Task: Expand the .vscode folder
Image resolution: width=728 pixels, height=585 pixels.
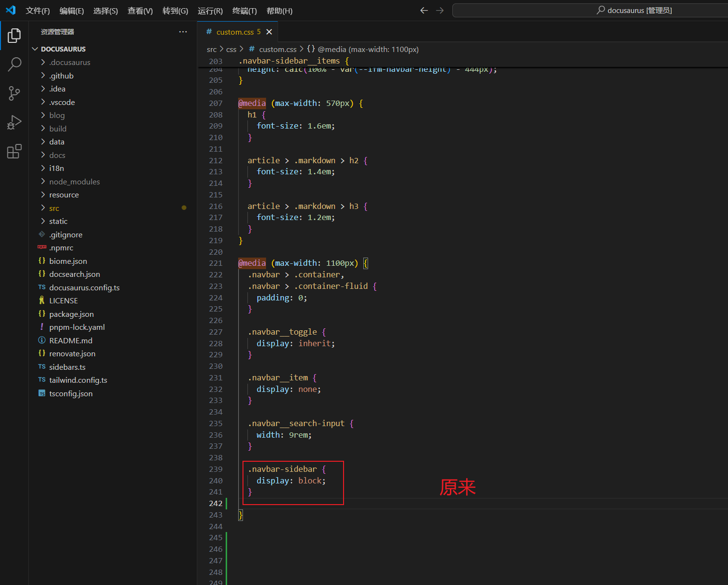Action: (x=113, y=102)
